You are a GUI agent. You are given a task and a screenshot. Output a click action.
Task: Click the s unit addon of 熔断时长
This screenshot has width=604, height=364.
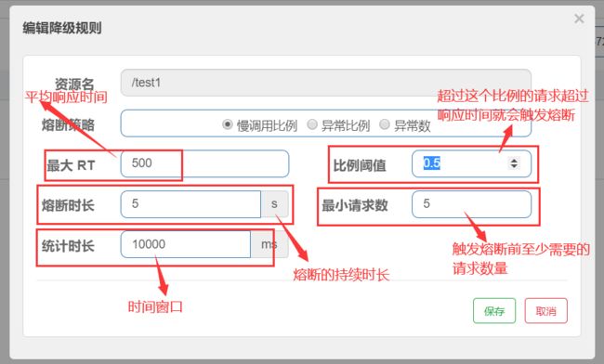point(275,204)
